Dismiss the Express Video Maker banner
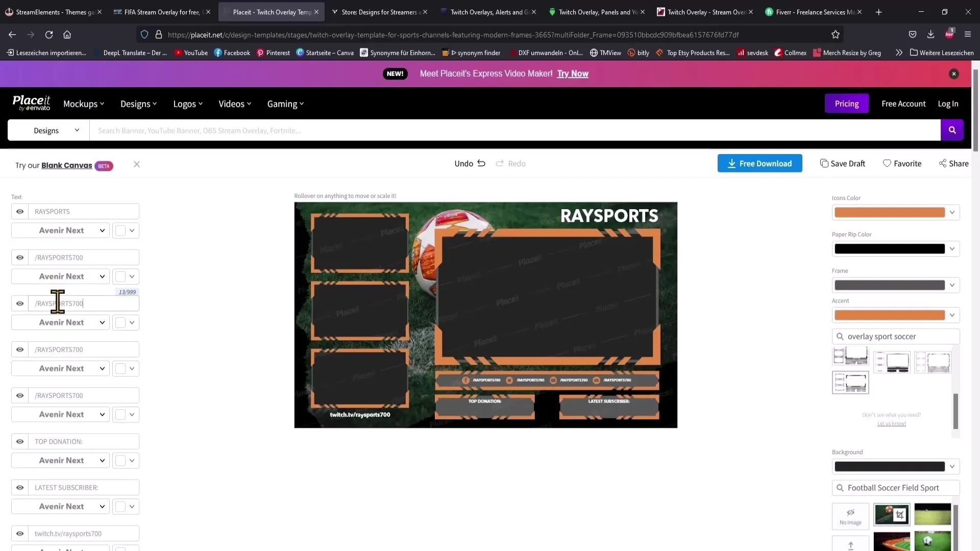The width and height of the screenshot is (980, 551). [x=953, y=74]
